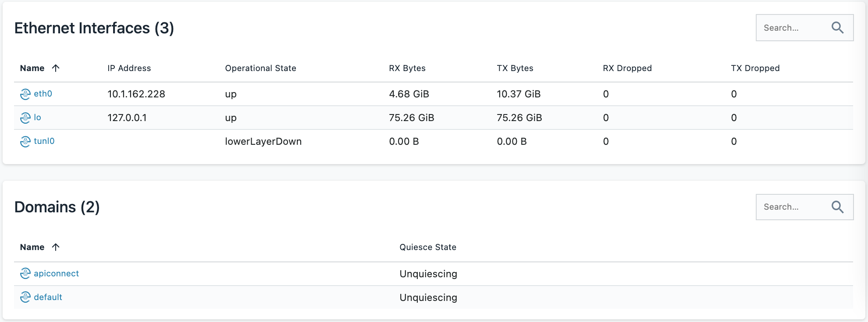Open the lo interface link

click(37, 117)
